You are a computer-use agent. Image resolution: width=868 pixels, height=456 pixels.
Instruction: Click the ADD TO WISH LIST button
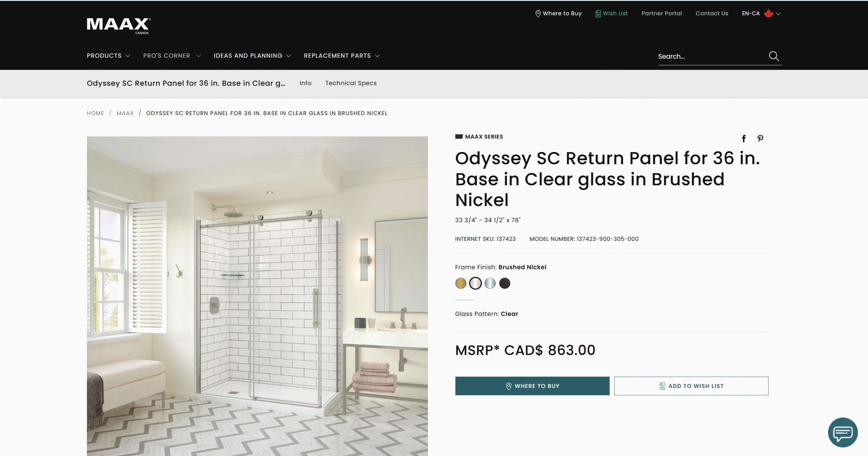(691, 386)
